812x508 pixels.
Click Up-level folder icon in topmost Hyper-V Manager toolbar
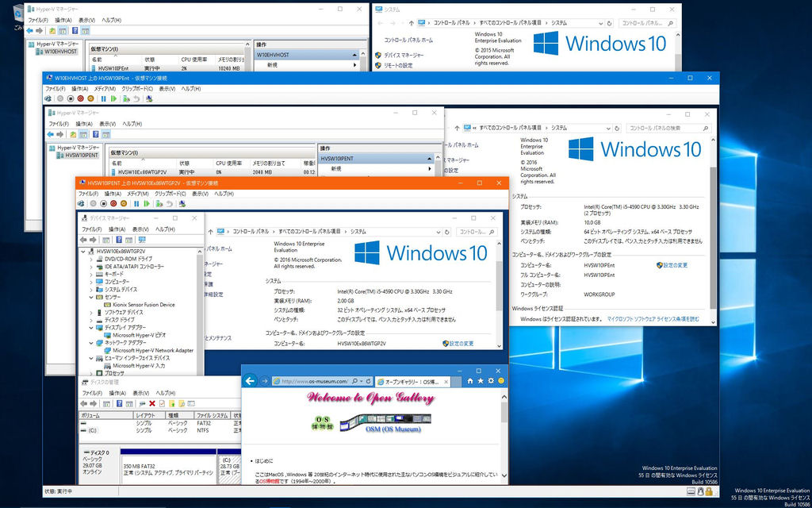pos(52,31)
